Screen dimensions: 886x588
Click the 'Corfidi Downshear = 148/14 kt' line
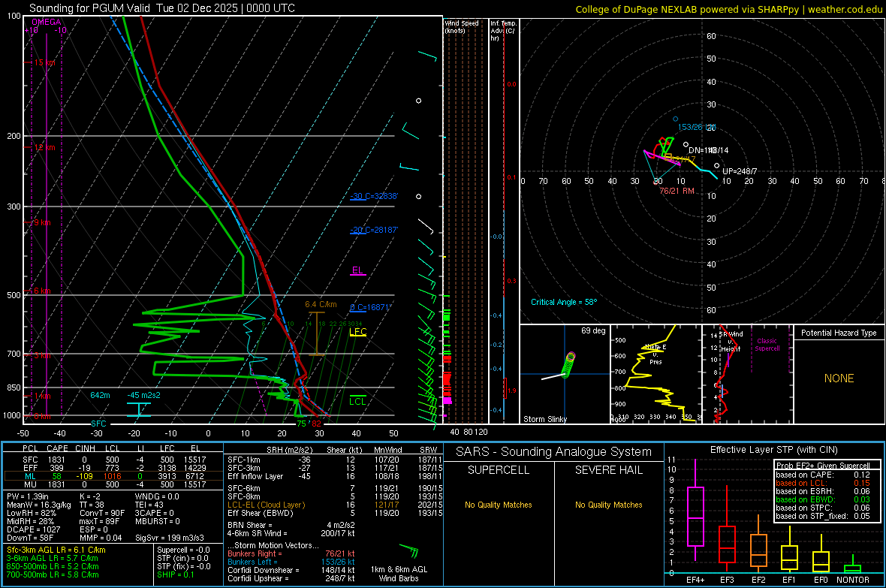tap(291, 570)
